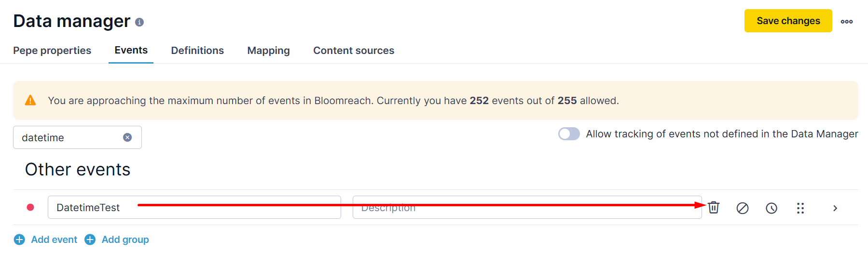868x267 pixels.
Task: Open the three-dot more options menu
Action: click(x=847, y=21)
